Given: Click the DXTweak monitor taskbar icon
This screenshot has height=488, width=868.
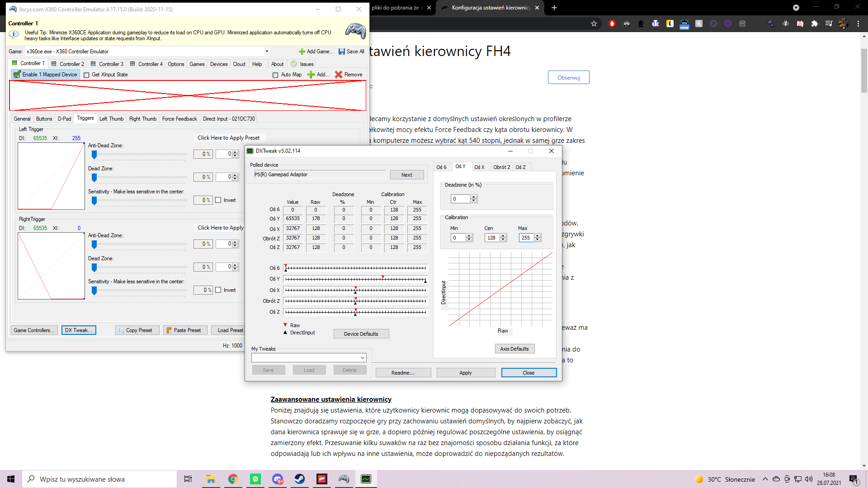Looking at the screenshot, I should 366,479.
